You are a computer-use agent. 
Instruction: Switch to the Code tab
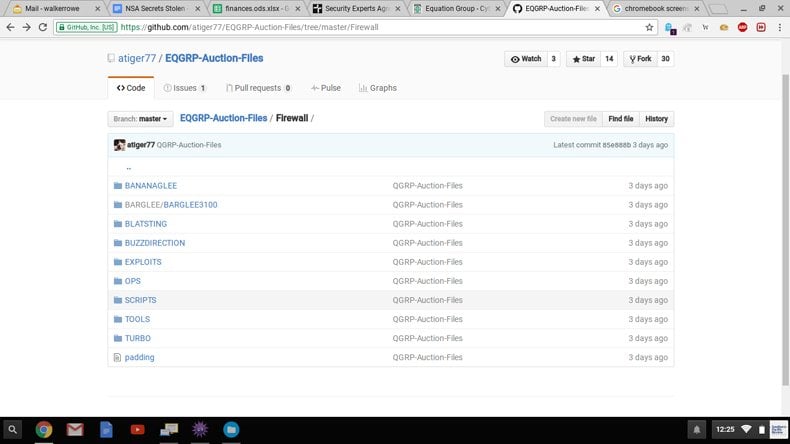pos(131,88)
